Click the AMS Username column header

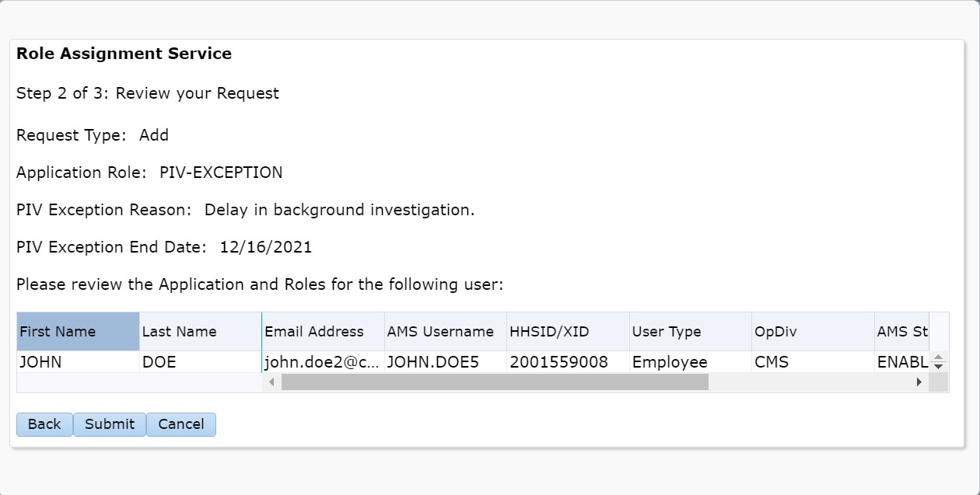click(445, 332)
